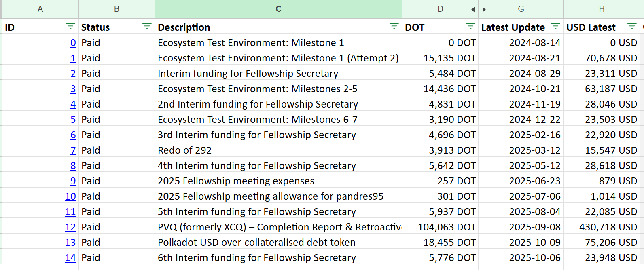Open the Latest Update filter icon
The image size is (644, 270).
tap(555, 27)
